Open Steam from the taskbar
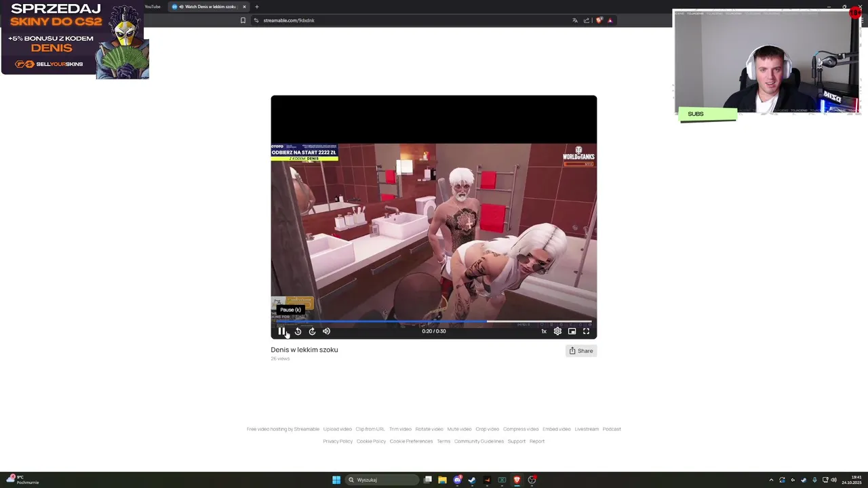The height and width of the screenshot is (488, 868). point(472,480)
